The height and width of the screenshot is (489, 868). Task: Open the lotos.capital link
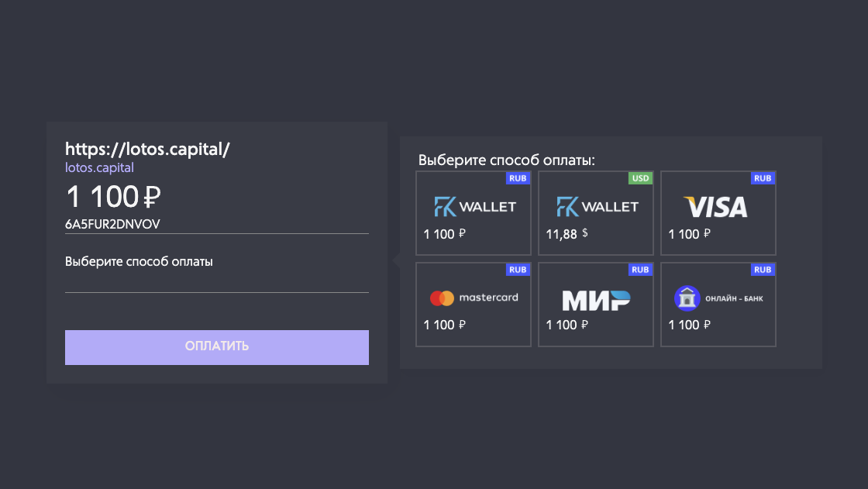point(100,168)
